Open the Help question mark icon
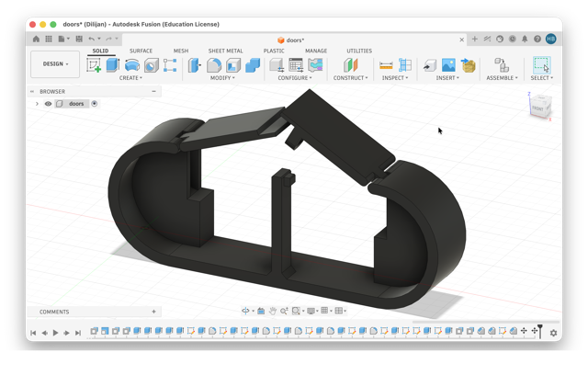Screen dimensions: 588x375 (537, 39)
